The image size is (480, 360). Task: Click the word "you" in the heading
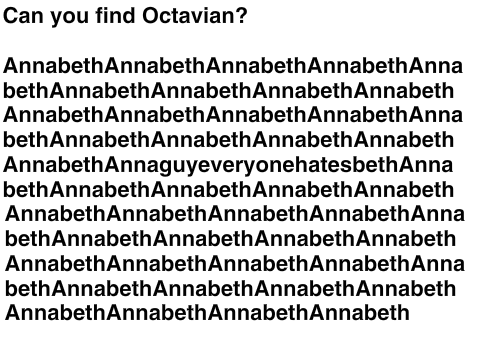70,17
